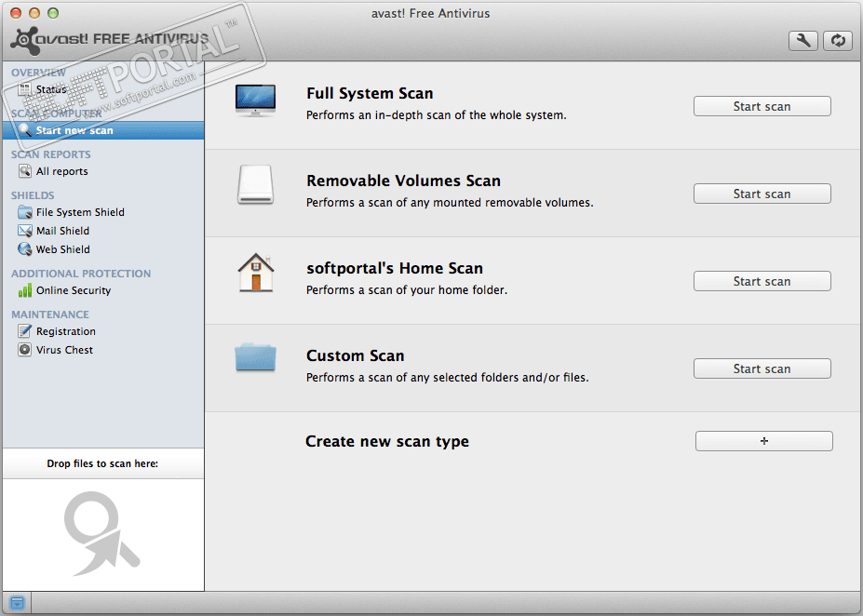The width and height of the screenshot is (863, 616).
Task: Click the avast! logo in header
Action: point(109,40)
